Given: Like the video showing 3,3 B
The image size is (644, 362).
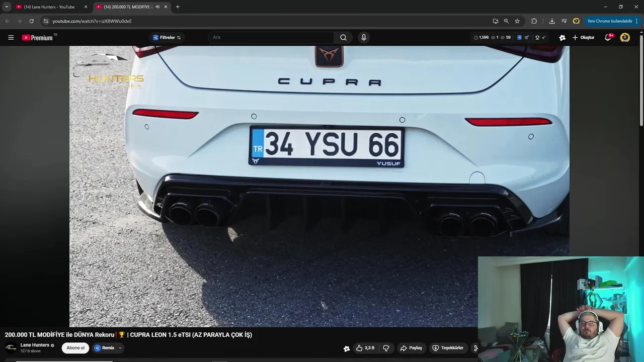Looking at the screenshot, I should pos(365,348).
